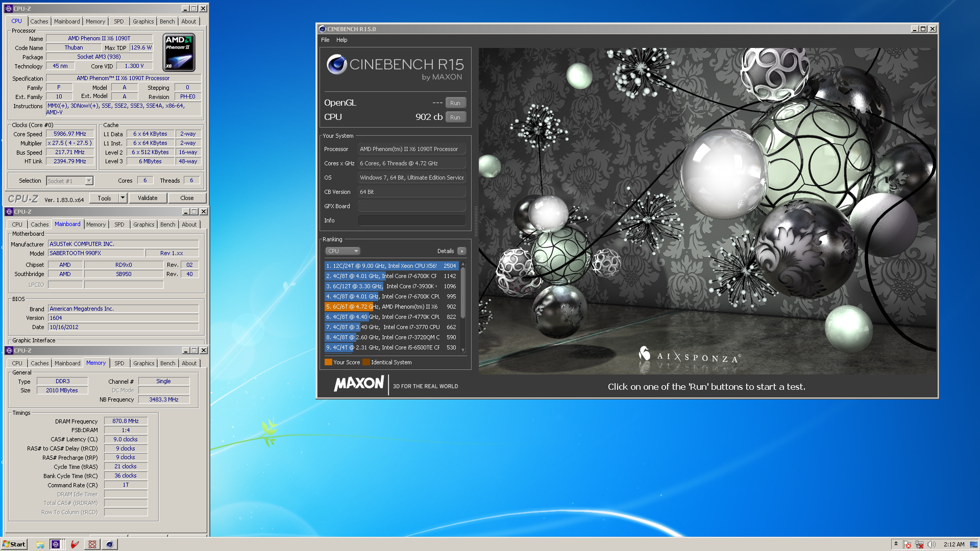Select ranking row 7 i7-3770 662
The image size is (980, 551).
pos(391,327)
